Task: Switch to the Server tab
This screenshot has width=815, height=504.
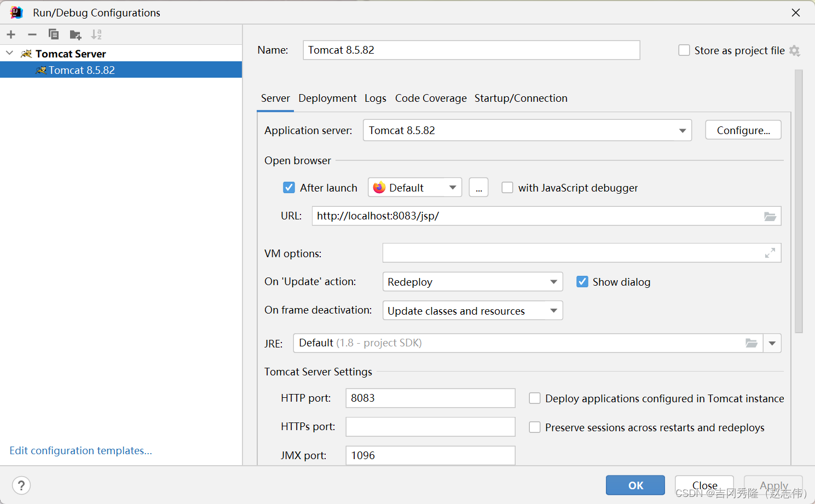Action: (x=275, y=99)
